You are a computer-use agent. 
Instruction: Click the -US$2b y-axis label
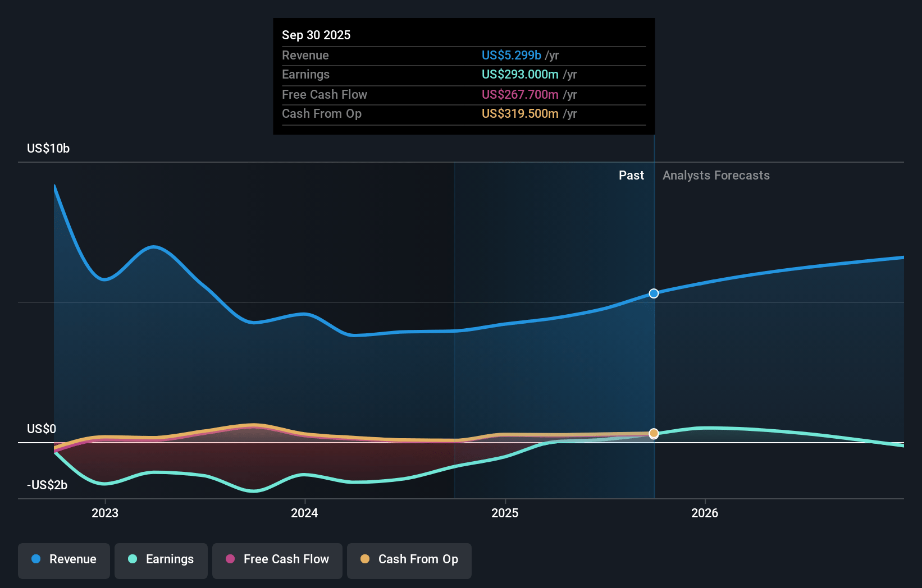click(x=47, y=485)
